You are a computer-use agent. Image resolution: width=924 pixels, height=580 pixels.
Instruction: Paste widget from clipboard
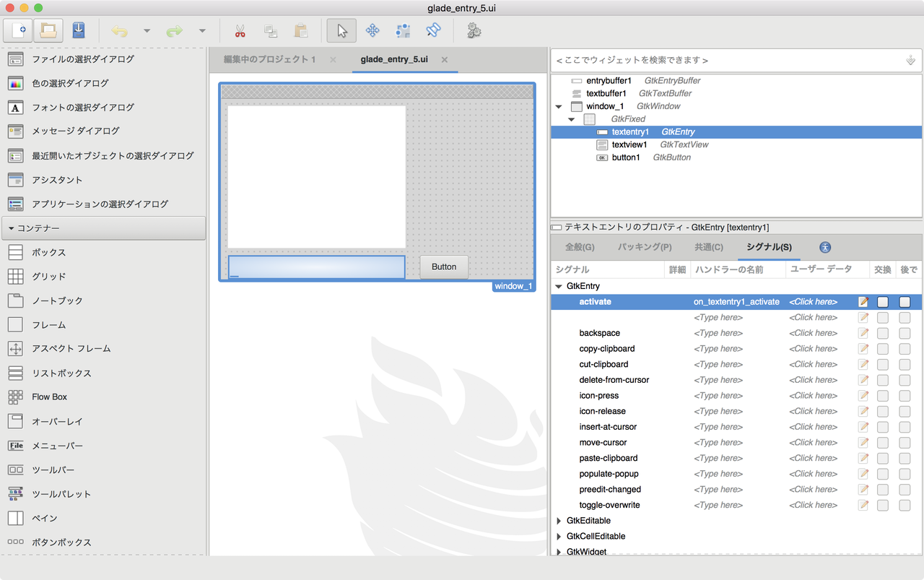pos(302,30)
